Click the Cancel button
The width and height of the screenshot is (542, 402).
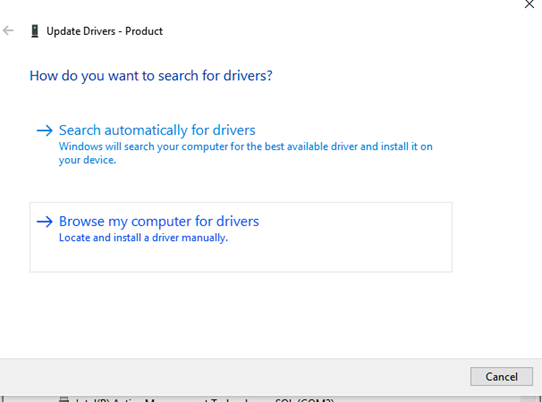(x=501, y=376)
